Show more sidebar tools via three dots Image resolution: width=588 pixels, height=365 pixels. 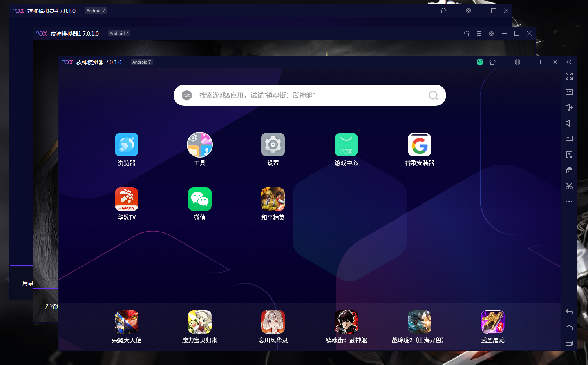pos(569,202)
